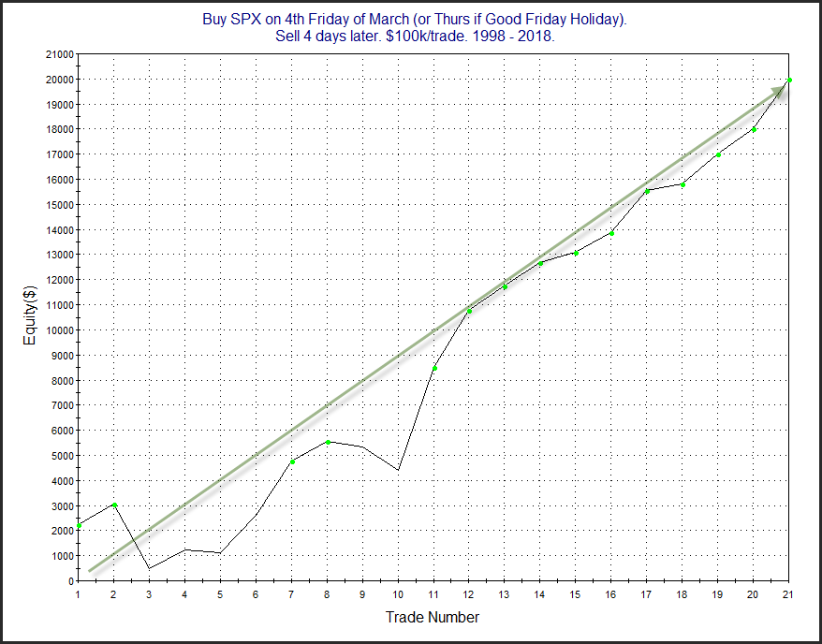Click the y-axis tick label 20000
822x644 pixels.
coord(60,80)
